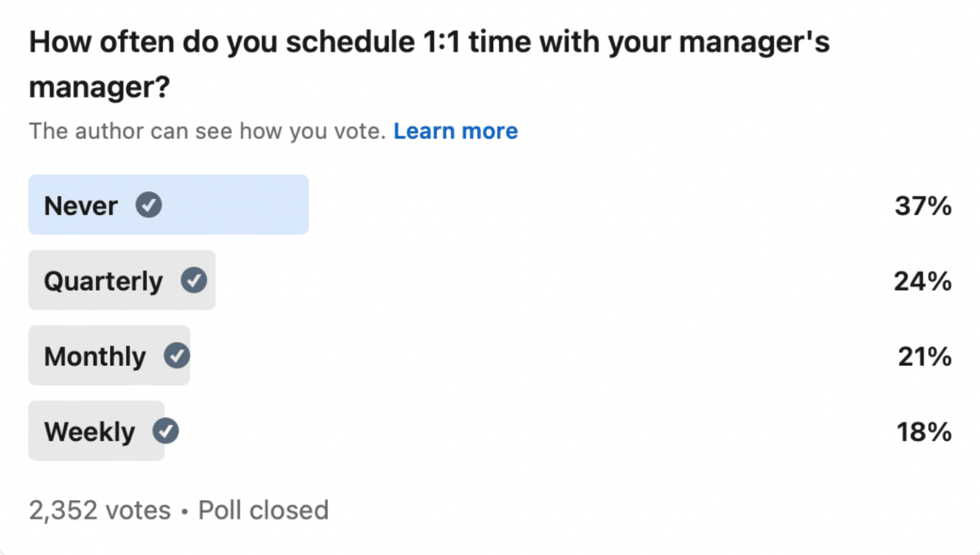980x555 pixels.
Task: Click the 21% result for Monthly
Action: point(924,357)
